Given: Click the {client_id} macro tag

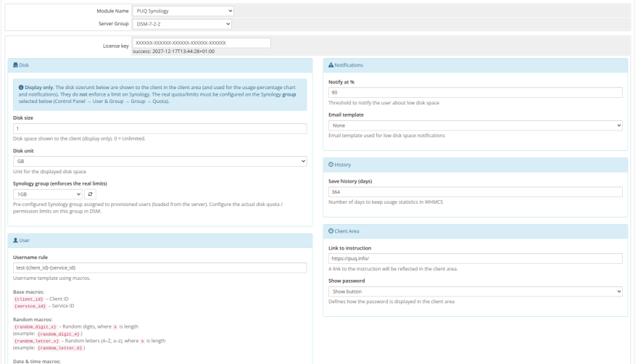Looking at the screenshot, I should click(28, 299).
